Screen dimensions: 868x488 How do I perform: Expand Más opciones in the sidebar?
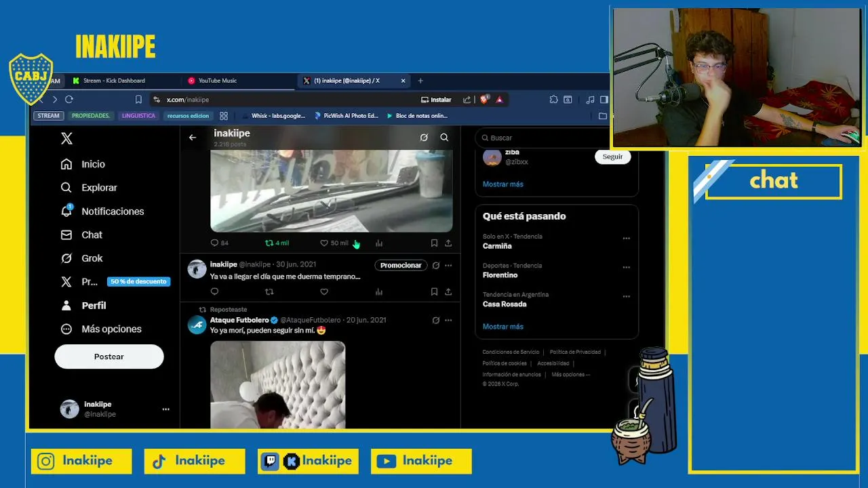(x=101, y=329)
